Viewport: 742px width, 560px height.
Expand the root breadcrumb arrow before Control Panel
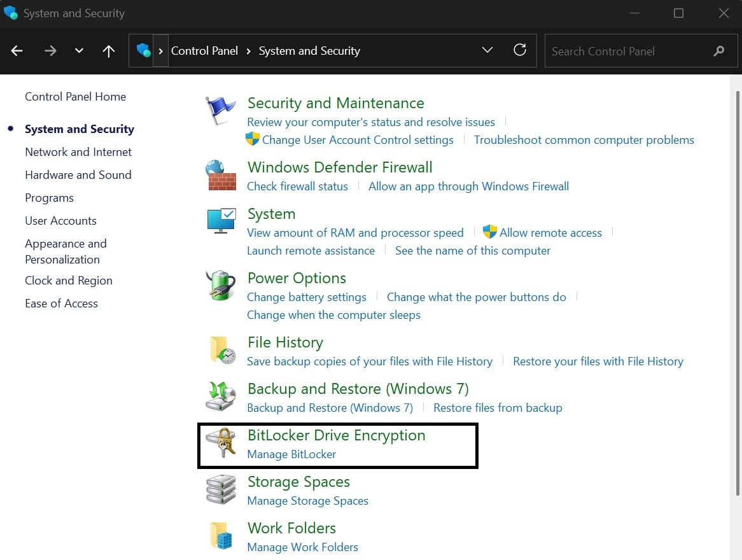pos(160,51)
